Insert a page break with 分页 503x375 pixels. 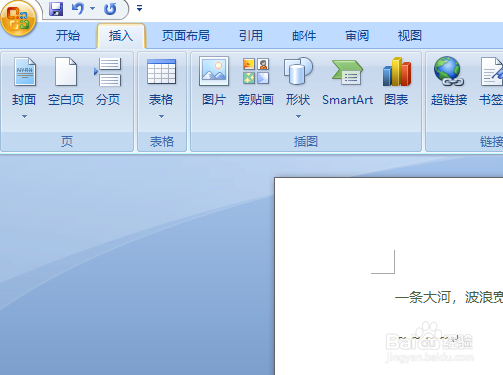pos(108,82)
